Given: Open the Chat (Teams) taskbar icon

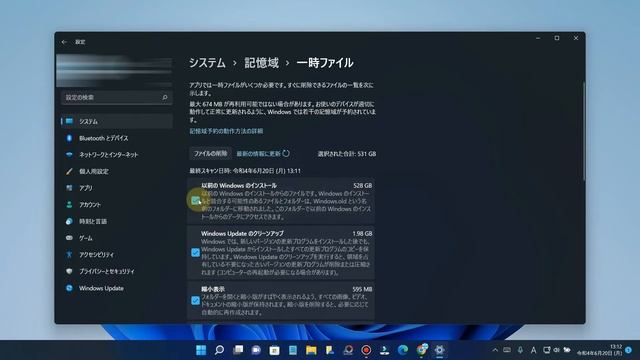Looking at the screenshot, I should pyautogui.click(x=256, y=350).
